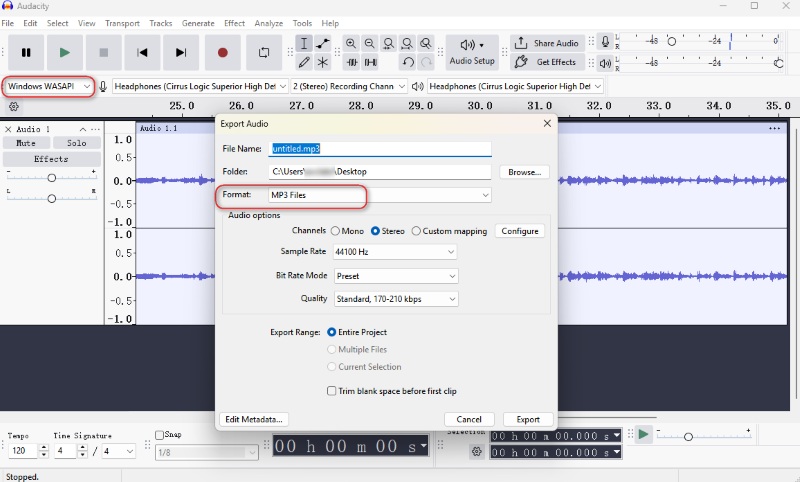Close the Audio 1 track
This screenshot has width=800, height=482.
point(8,130)
